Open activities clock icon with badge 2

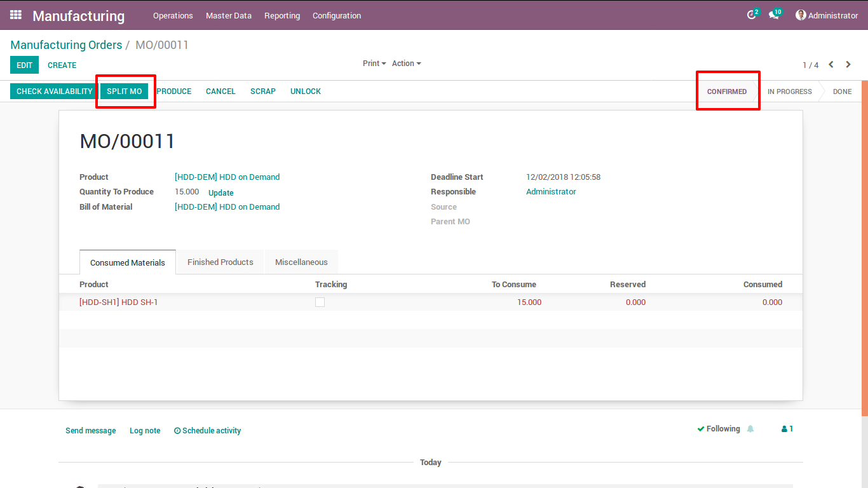tap(752, 15)
